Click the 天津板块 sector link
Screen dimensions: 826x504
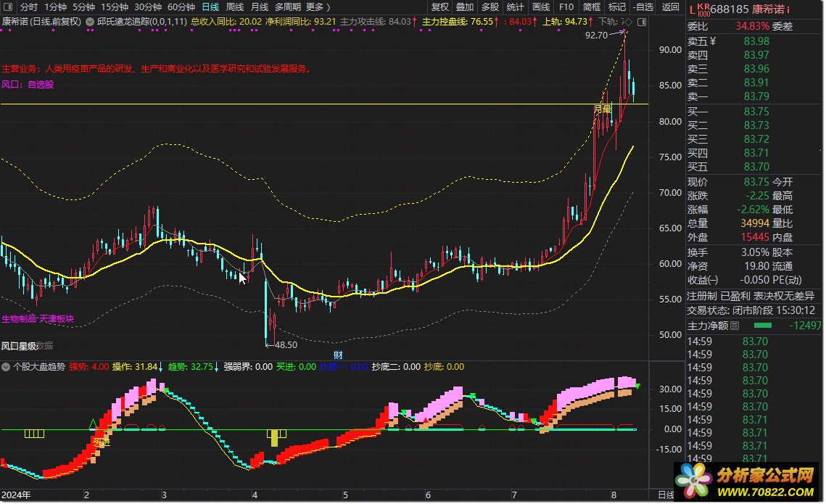tap(57, 318)
